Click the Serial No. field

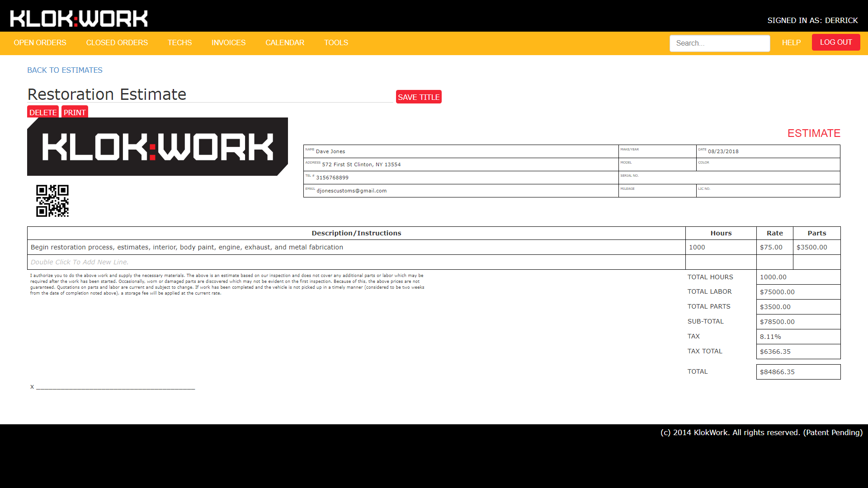(x=729, y=178)
